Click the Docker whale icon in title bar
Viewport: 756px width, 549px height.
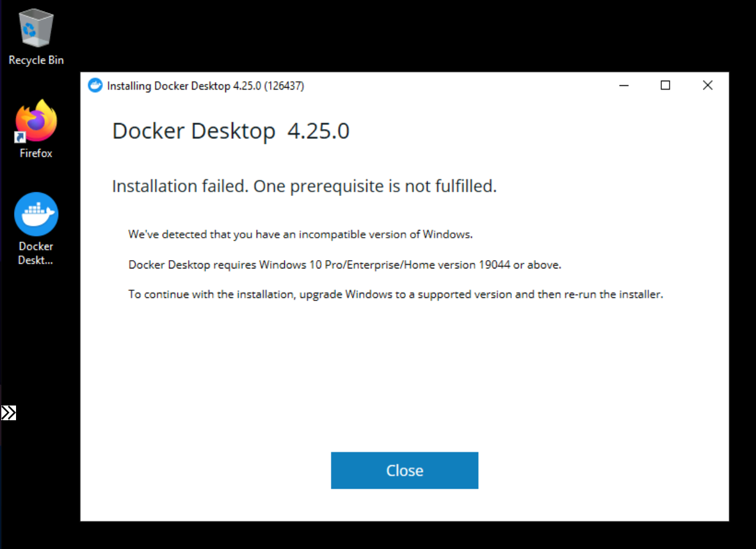[x=95, y=85]
